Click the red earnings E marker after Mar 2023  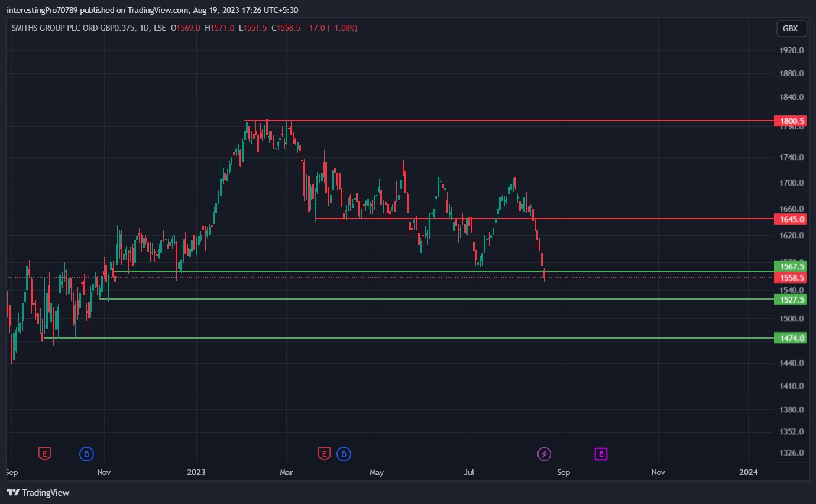(x=324, y=454)
